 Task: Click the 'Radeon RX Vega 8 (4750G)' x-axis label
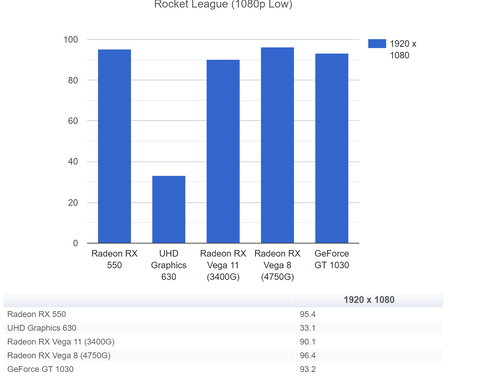277,265
